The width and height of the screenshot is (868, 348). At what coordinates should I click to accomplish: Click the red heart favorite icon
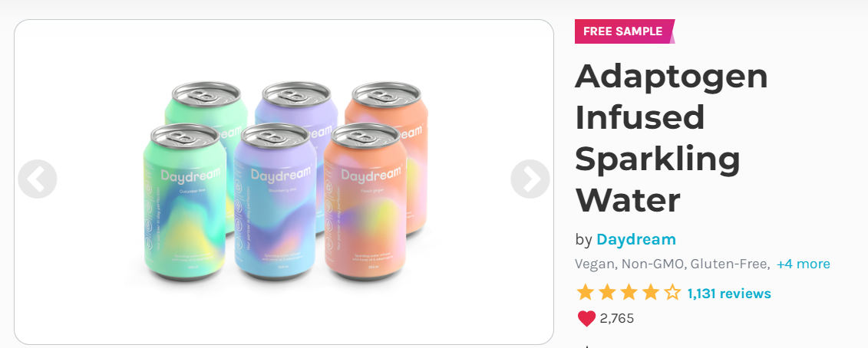(x=586, y=319)
